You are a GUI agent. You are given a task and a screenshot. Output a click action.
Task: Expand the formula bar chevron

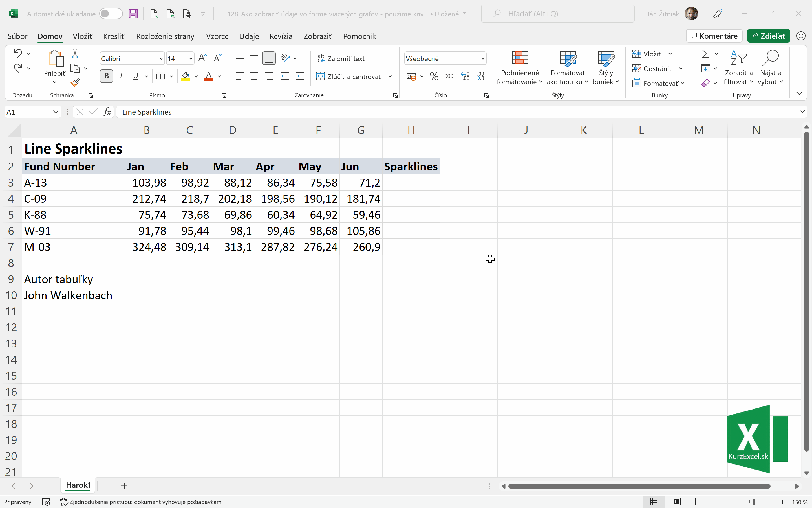coord(802,111)
